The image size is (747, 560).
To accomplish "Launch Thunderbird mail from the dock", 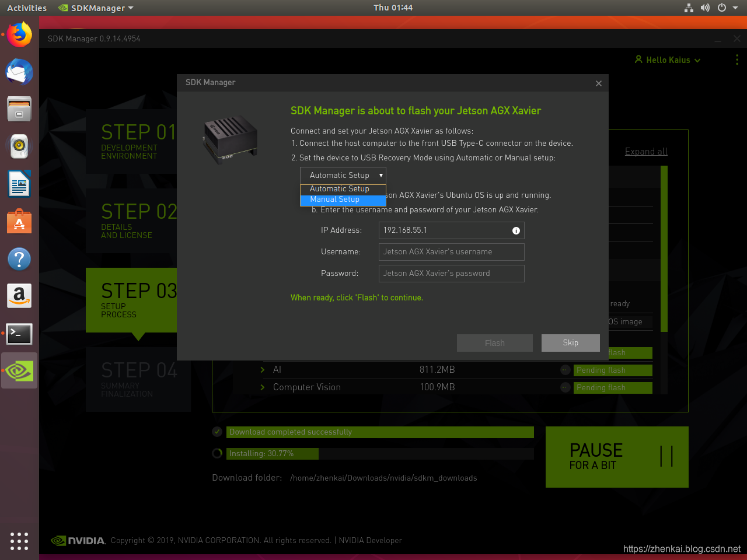I will pos(19,72).
